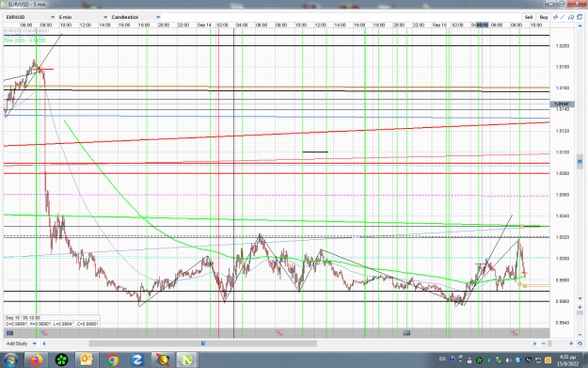The image size is (588, 368).
Task: Open the chart layout icon beside trendline tool
Action: point(571,17)
